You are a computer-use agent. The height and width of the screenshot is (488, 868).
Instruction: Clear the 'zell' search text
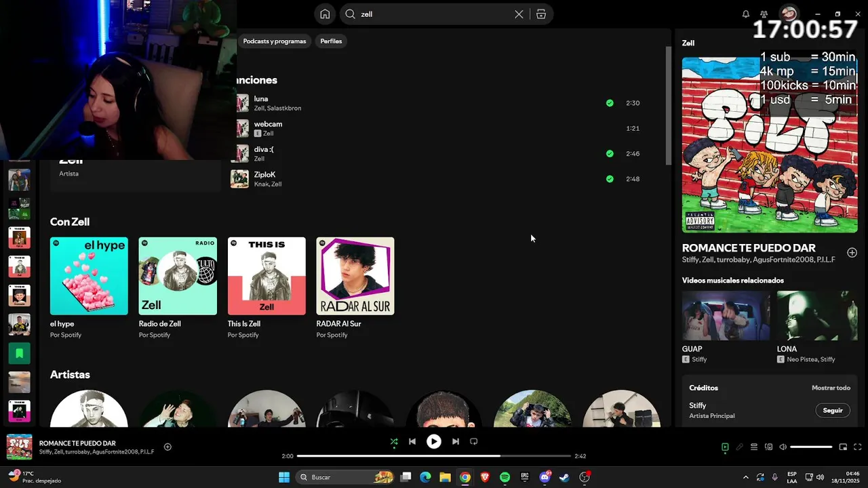[x=519, y=14]
